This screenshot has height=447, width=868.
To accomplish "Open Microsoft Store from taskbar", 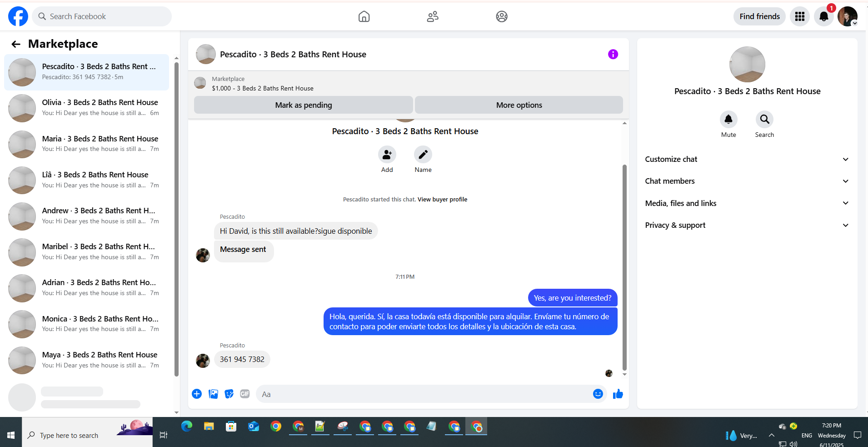I will (x=231, y=427).
